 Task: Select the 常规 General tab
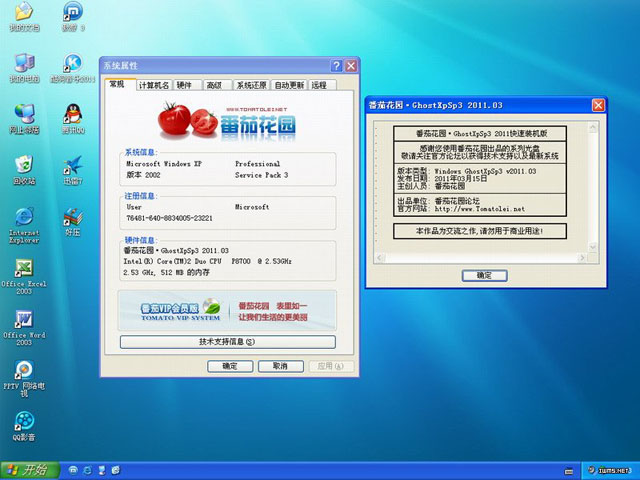coord(117,84)
